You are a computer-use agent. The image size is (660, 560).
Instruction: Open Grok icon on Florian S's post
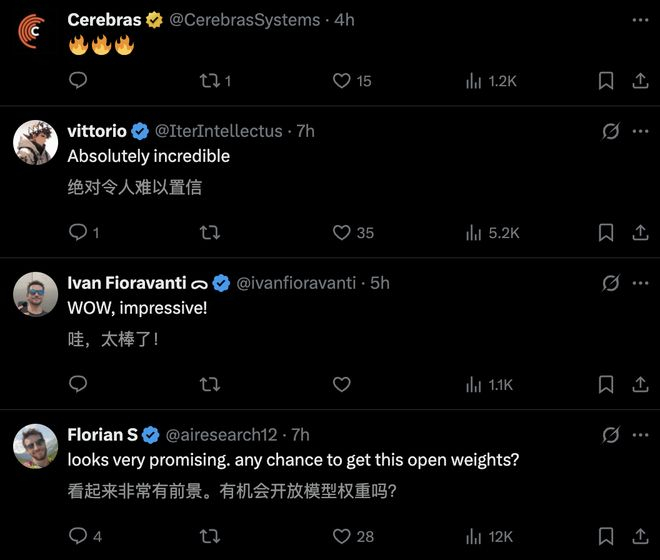[x=610, y=435]
